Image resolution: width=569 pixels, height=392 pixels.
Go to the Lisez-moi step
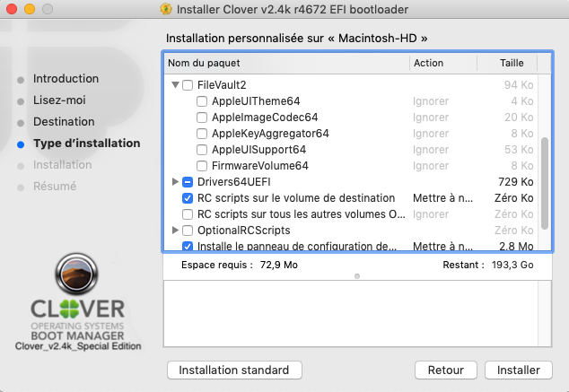(59, 100)
